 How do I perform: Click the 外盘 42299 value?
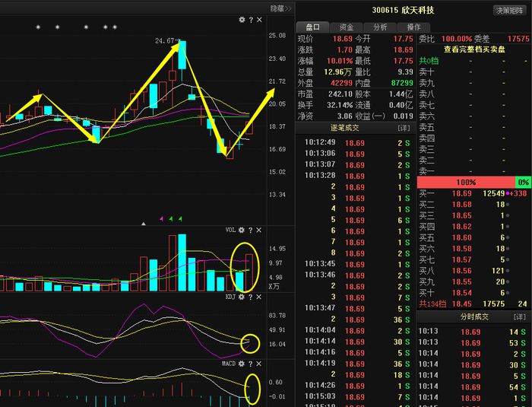click(342, 83)
